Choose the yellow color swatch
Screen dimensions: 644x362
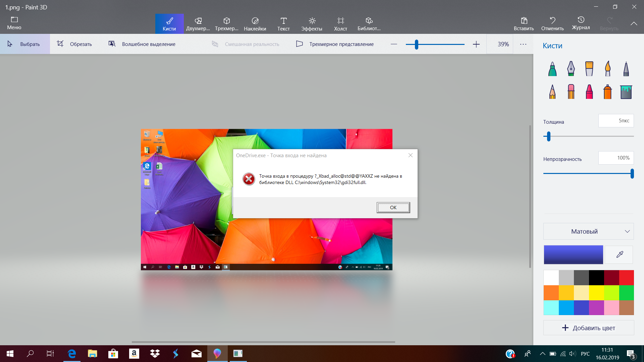(596, 293)
